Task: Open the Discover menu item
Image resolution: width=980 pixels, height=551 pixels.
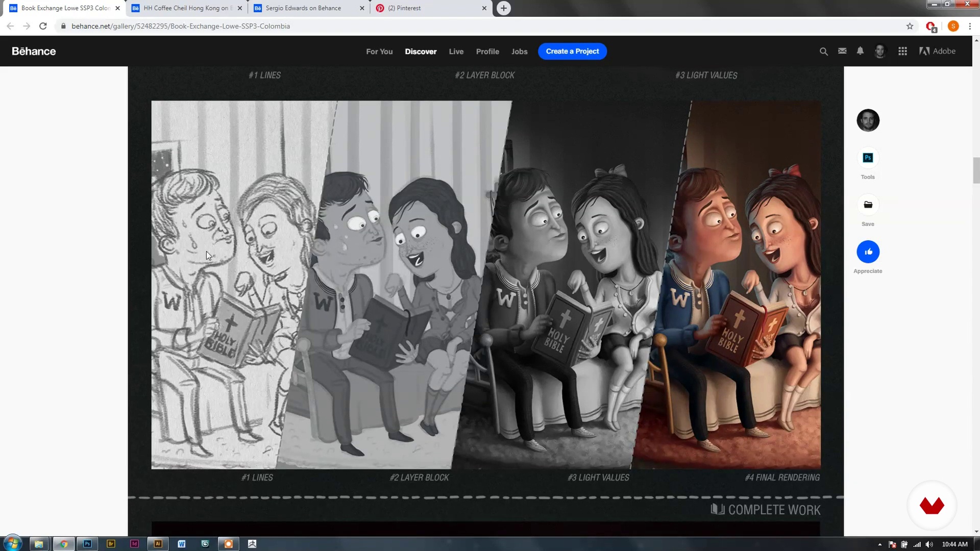Action: (x=421, y=52)
